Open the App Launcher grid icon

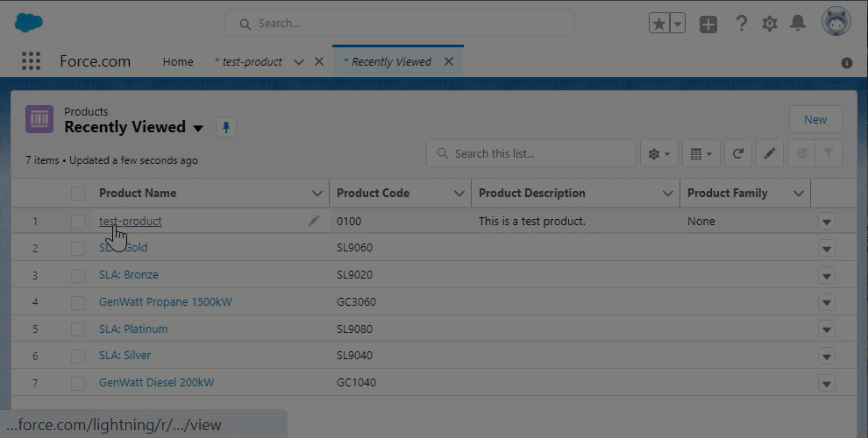[31, 61]
